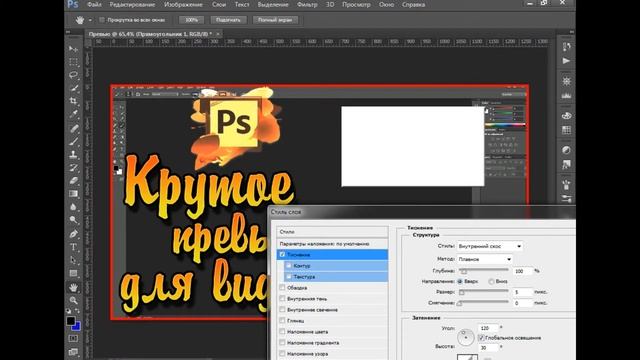This screenshot has width=640, height=360.
Task: Open the Слои menu
Action: 219,4
